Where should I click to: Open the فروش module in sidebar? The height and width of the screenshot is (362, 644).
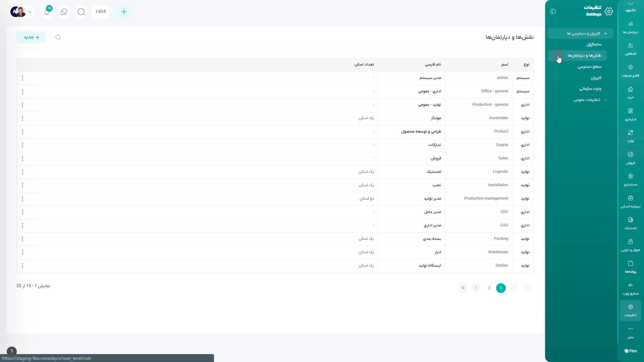[x=630, y=158]
